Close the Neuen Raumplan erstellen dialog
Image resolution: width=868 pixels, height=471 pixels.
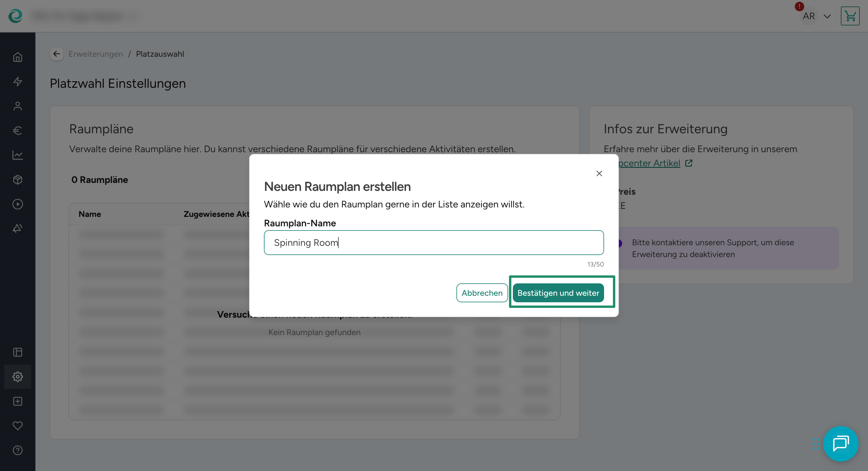point(599,173)
